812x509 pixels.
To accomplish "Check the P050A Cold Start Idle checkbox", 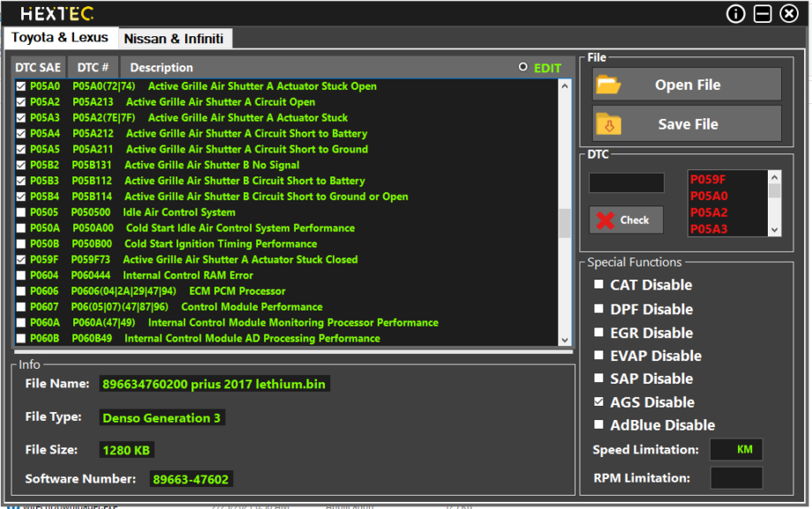I will pyautogui.click(x=20, y=228).
